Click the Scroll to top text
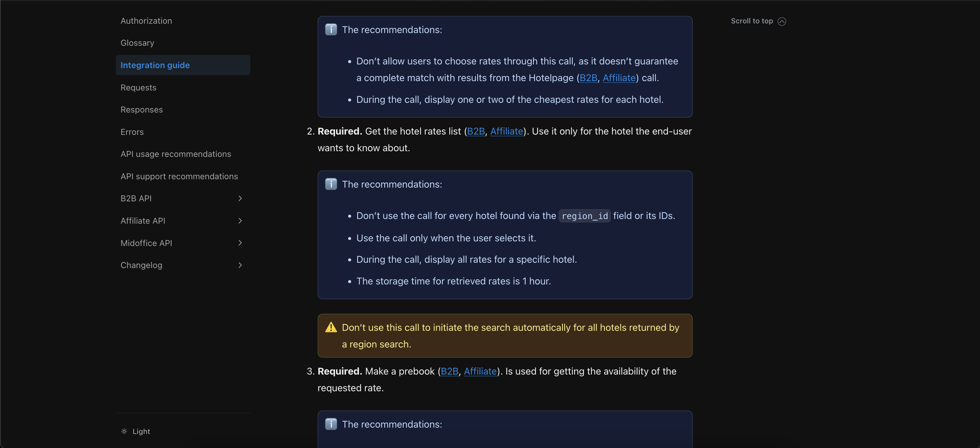This screenshot has height=448, width=980. click(x=751, y=21)
